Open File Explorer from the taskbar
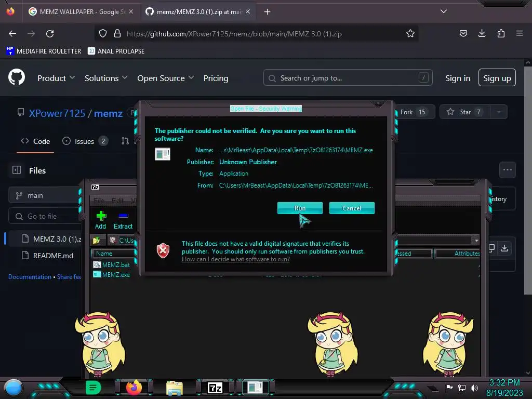The width and height of the screenshot is (532, 399). click(x=175, y=388)
